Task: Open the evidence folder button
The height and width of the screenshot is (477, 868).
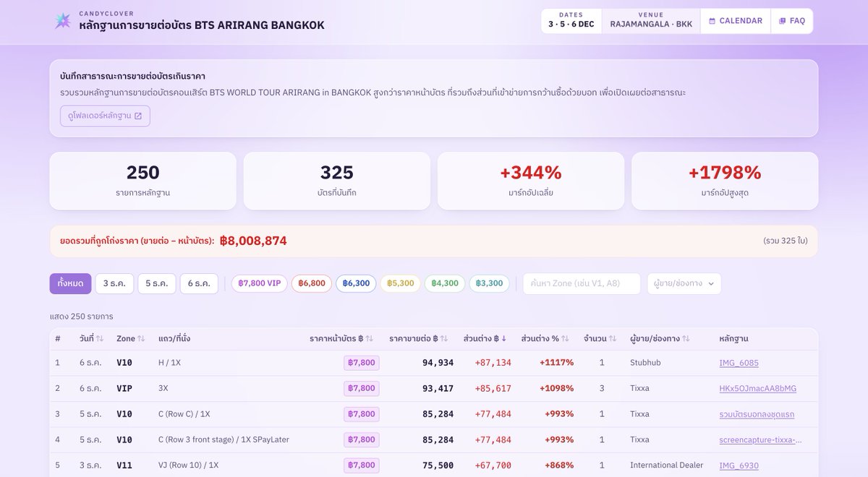Action: (105, 116)
